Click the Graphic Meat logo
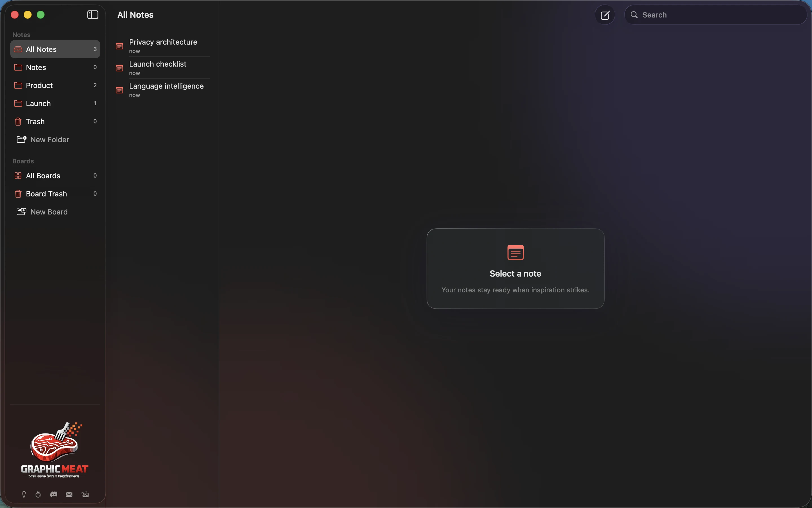812x508 pixels. [x=55, y=450]
